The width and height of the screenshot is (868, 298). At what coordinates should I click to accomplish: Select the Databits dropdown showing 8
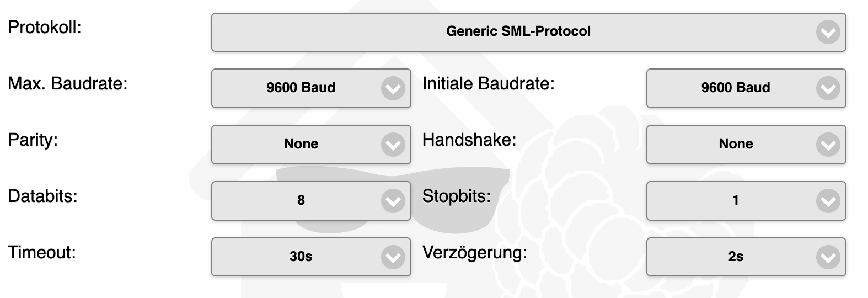[x=301, y=201]
